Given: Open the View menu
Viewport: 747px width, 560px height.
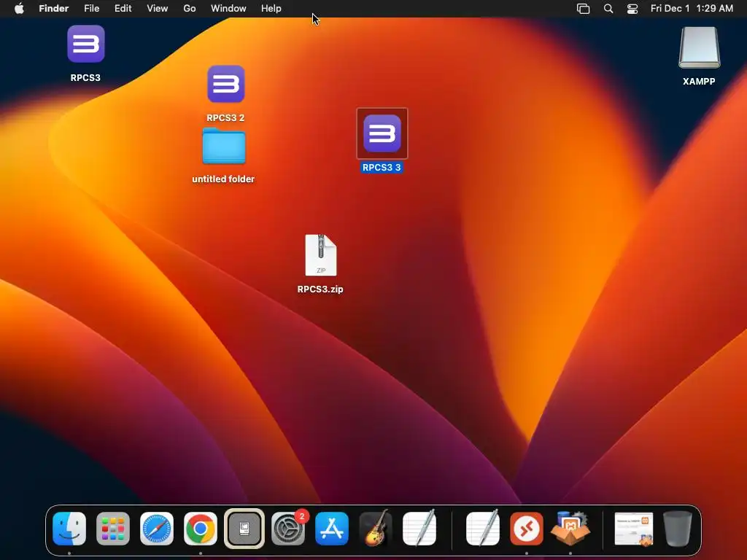Looking at the screenshot, I should (158, 9).
